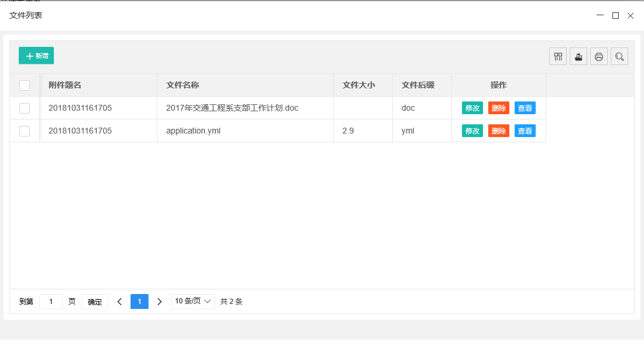Click the page number input field

[x=51, y=302]
